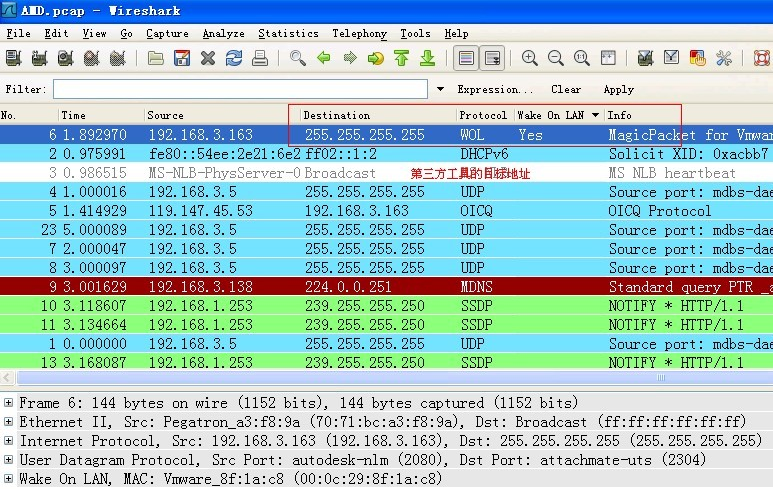This screenshot has width=774, height=489.
Task: Go back in packet history arrow
Action: pos(323,58)
